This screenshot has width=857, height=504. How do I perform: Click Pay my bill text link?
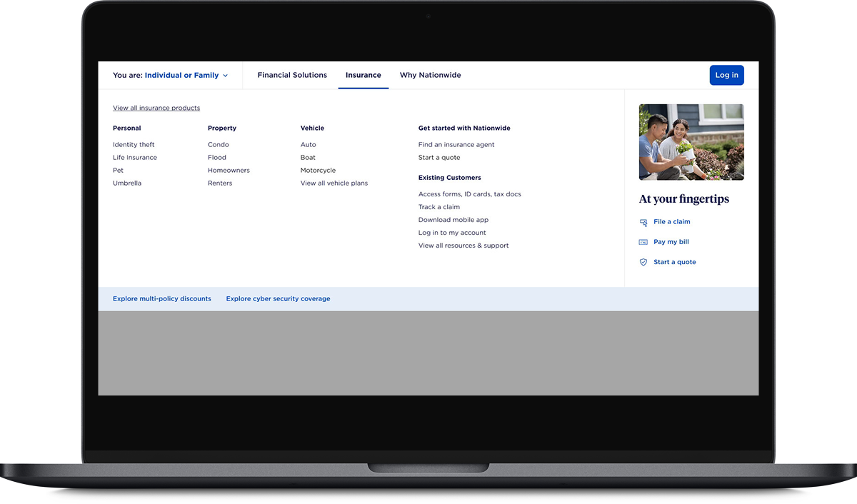click(x=671, y=242)
